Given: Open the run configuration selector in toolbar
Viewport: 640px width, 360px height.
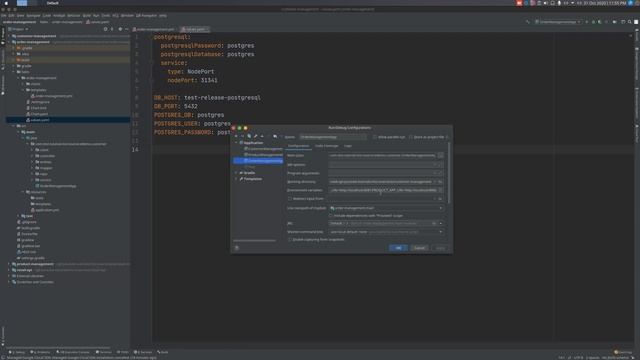Looking at the screenshot, I should (x=558, y=22).
